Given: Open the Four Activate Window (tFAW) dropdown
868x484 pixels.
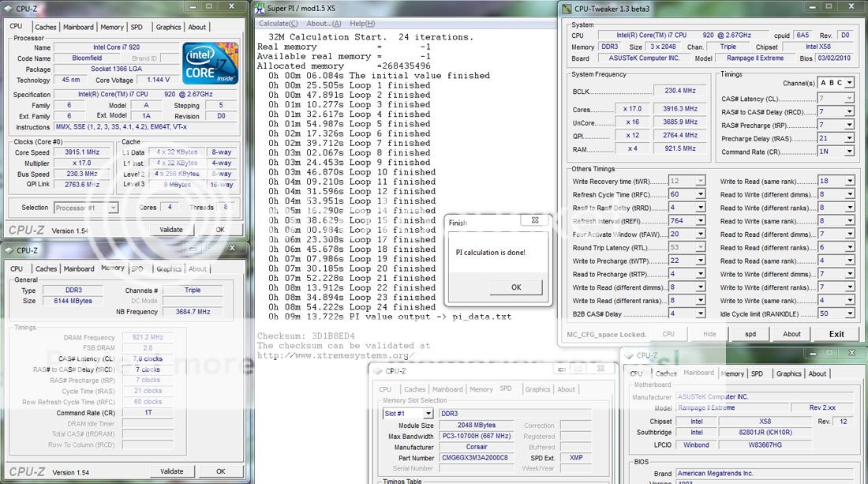Looking at the screenshot, I should coord(700,234).
